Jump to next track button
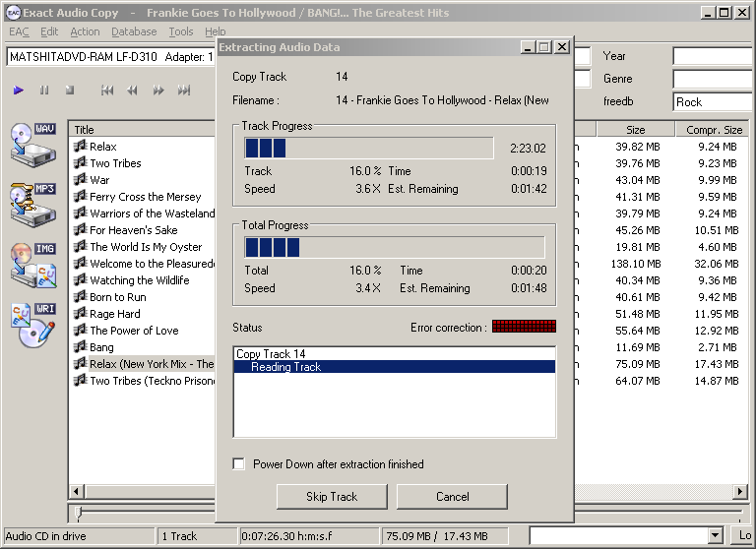 coord(184,91)
